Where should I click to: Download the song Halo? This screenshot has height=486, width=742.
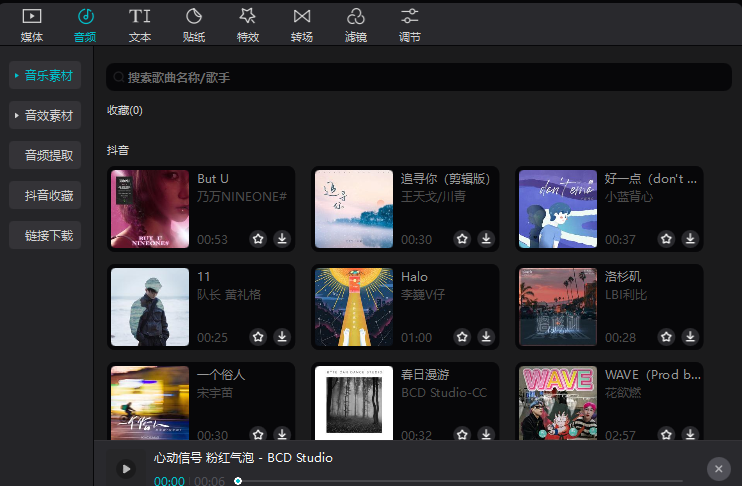tap(486, 336)
